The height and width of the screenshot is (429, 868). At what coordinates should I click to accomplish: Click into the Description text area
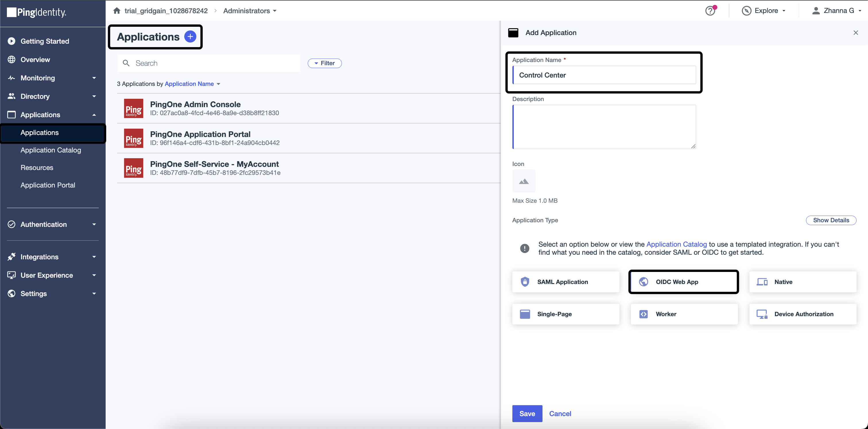[604, 127]
